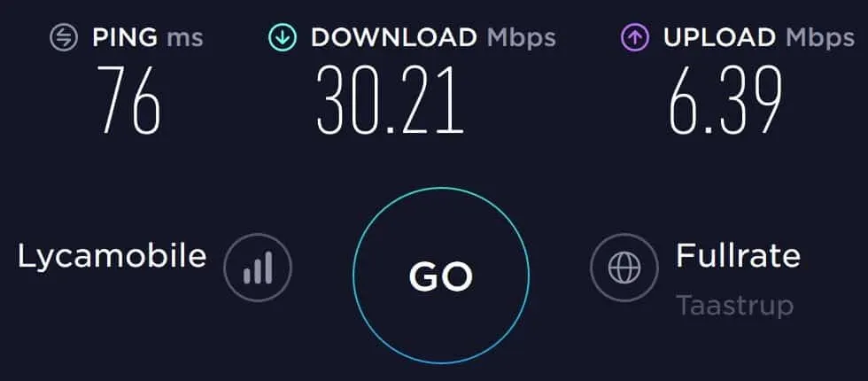Select the 6.39 upload result value
Viewport: 868px width, 381px height.
(725, 100)
